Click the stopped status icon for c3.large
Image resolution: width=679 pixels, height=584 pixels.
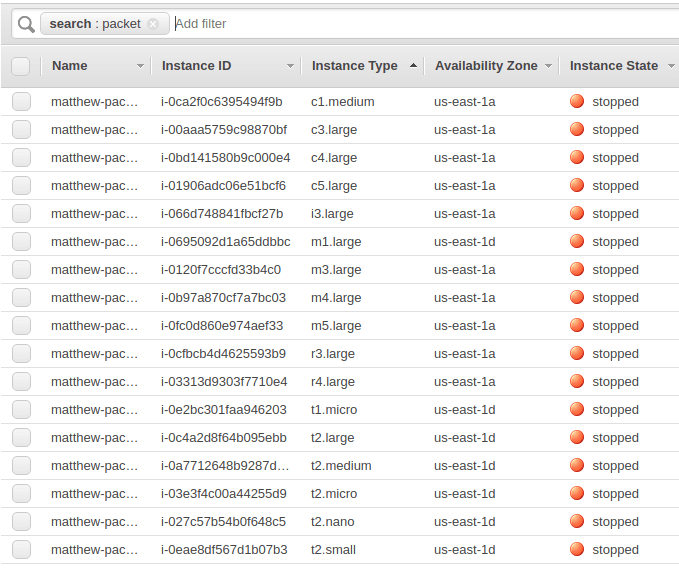tap(577, 130)
